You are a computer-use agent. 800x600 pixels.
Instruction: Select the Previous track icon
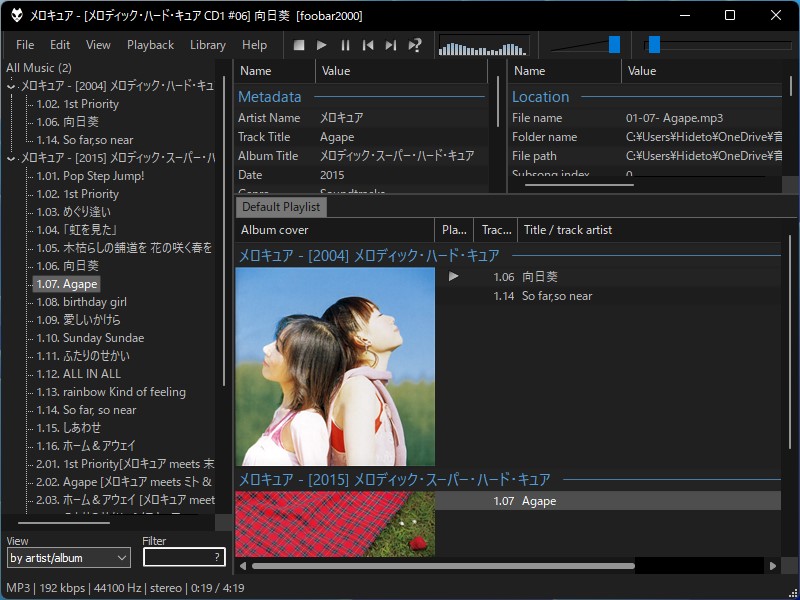(x=368, y=44)
